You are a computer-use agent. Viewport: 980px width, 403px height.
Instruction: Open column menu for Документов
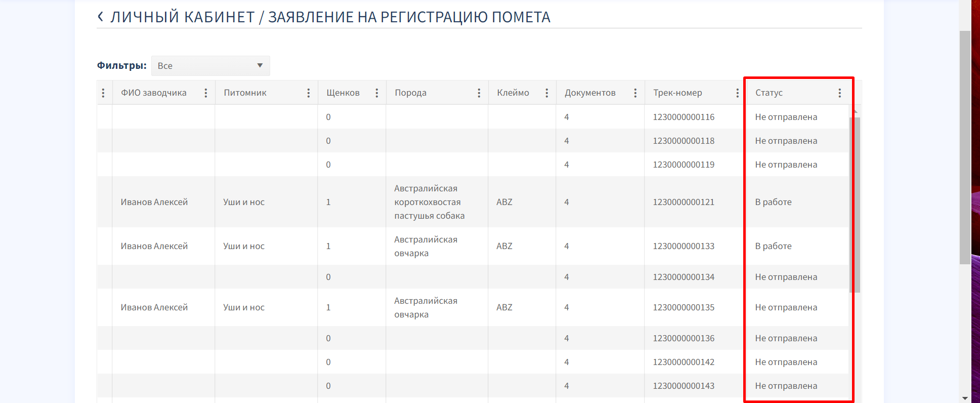[635, 93]
